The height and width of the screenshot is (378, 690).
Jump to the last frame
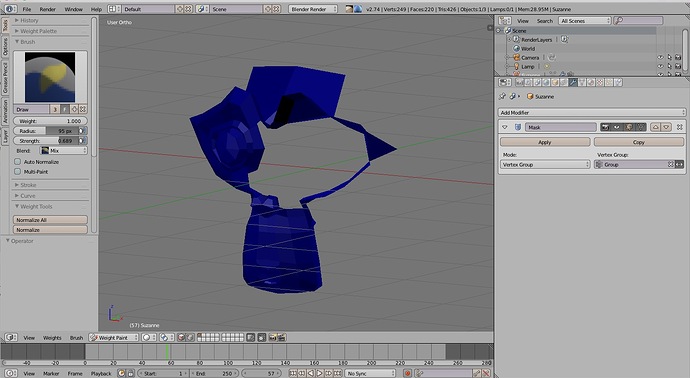pos(338,373)
